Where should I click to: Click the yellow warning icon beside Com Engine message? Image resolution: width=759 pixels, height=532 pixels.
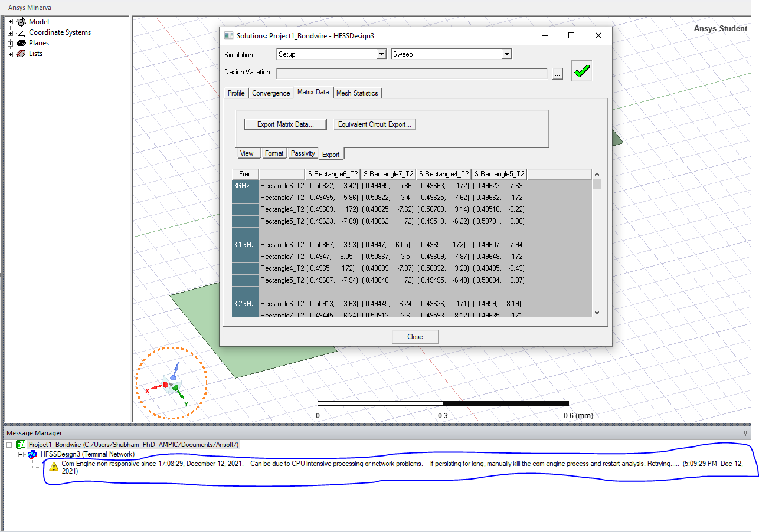coord(54,466)
